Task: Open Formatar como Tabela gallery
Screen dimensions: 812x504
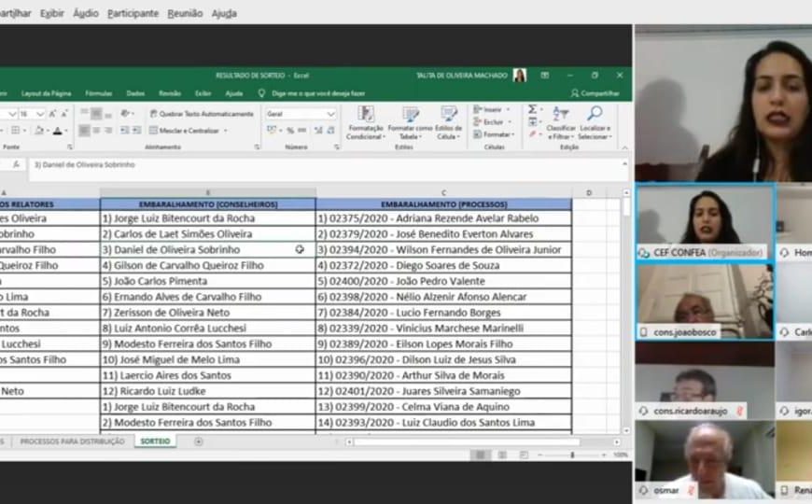Action: 410,123
